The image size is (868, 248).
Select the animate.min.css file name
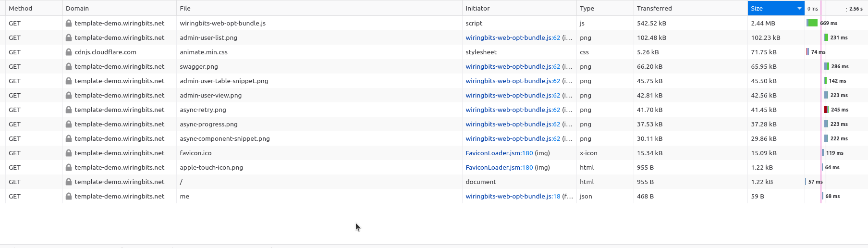pyautogui.click(x=204, y=52)
